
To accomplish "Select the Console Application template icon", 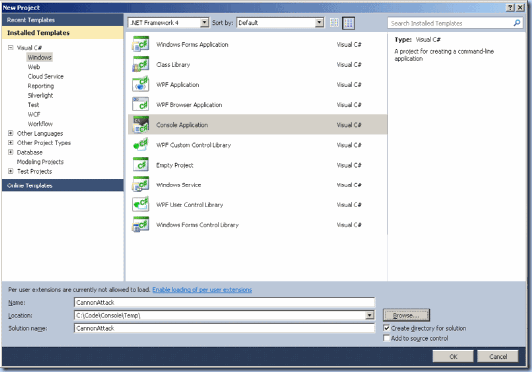I will tap(140, 125).
